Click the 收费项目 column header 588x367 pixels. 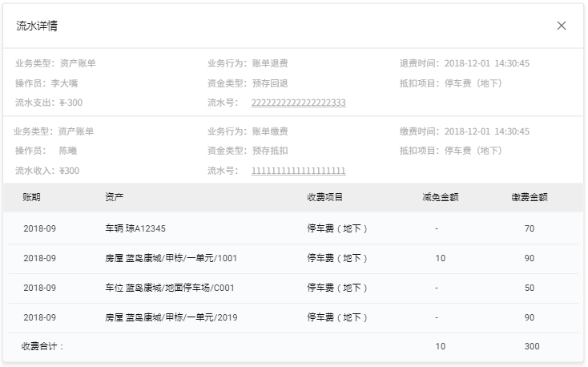coord(325,198)
